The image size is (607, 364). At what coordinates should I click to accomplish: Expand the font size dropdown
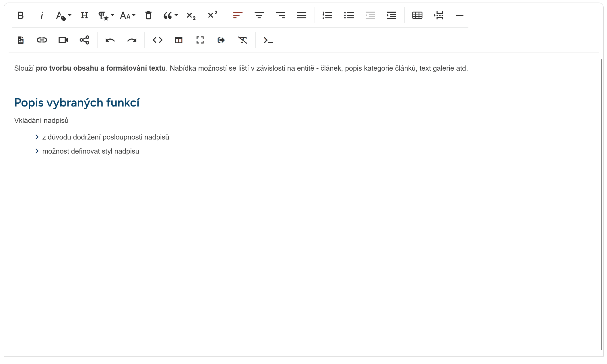[x=127, y=16]
